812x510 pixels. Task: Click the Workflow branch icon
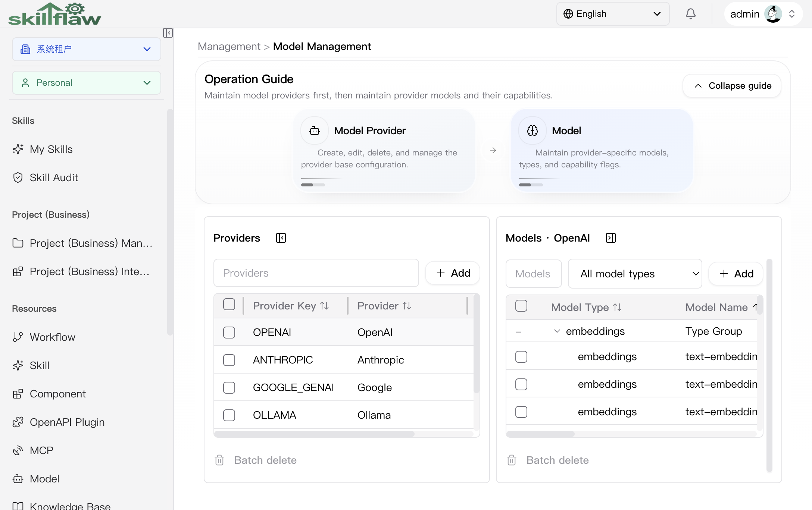(x=18, y=337)
